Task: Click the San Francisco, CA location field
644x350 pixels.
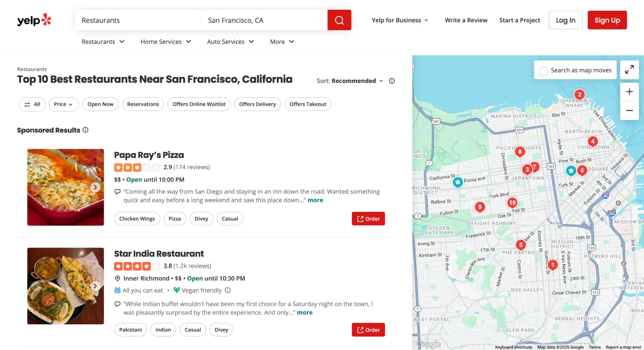Action: (264, 20)
